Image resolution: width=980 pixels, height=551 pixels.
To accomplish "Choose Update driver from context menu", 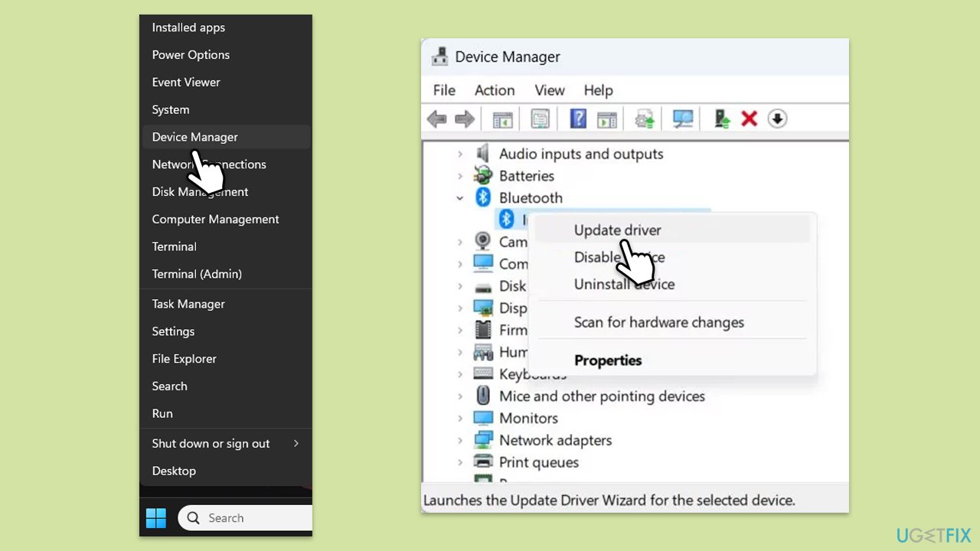I will coord(672,230).
